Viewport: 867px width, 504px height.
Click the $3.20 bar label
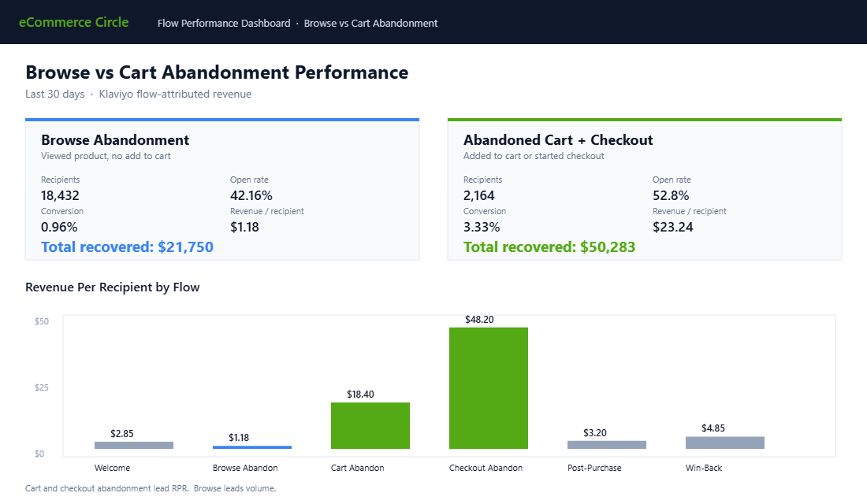point(595,432)
